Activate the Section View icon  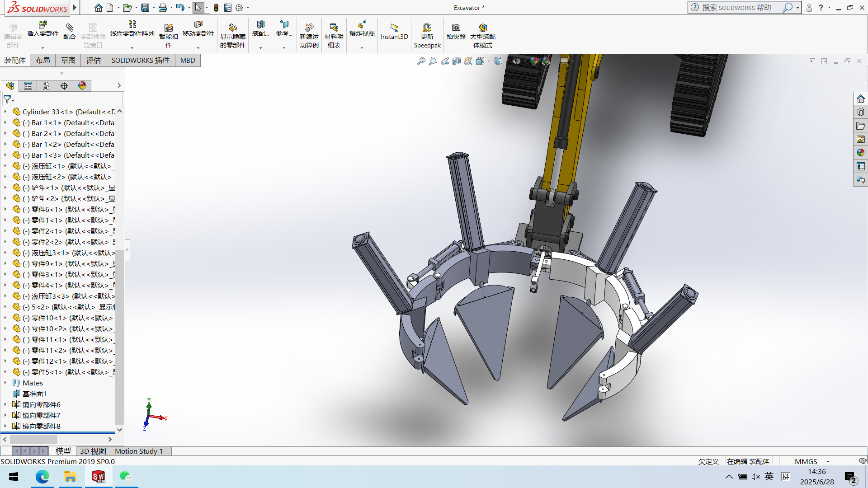(x=457, y=61)
